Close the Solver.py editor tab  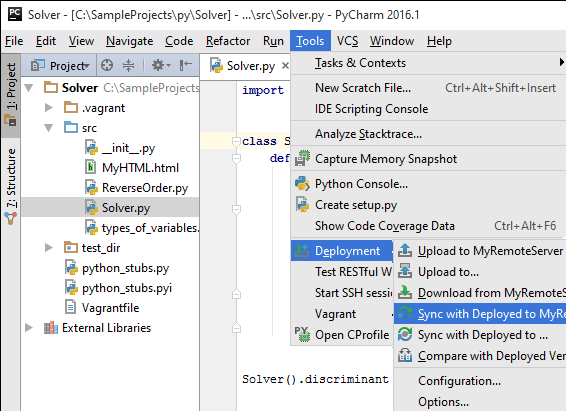point(285,66)
